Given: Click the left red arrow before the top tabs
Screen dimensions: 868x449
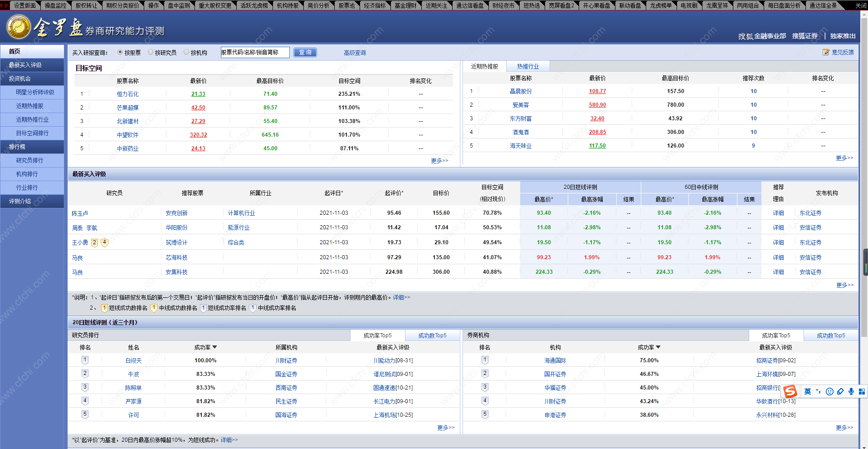Looking at the screenshot, I should pyautogui.click(x=2, y=5).
